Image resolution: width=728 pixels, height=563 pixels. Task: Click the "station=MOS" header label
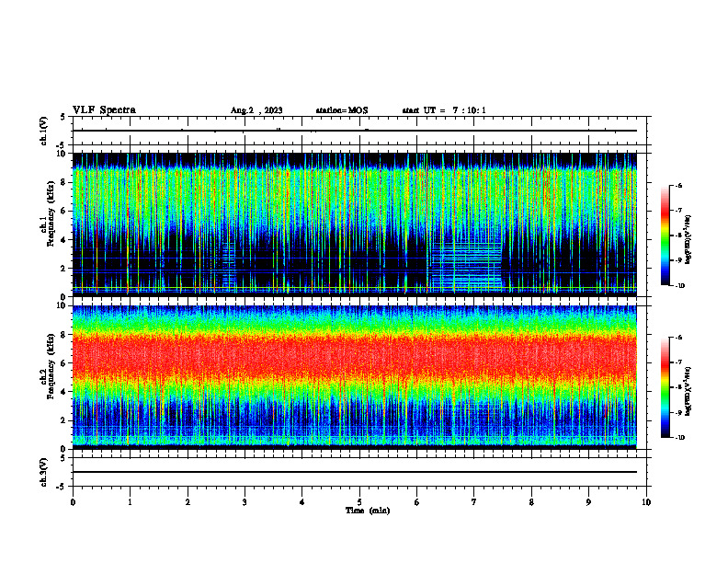click(342, 110)
